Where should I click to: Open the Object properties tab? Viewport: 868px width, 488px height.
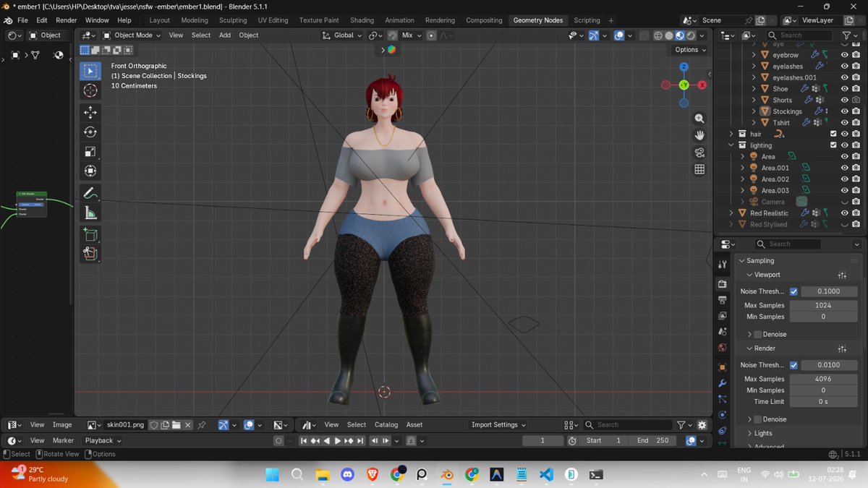(x=722, y=367)
